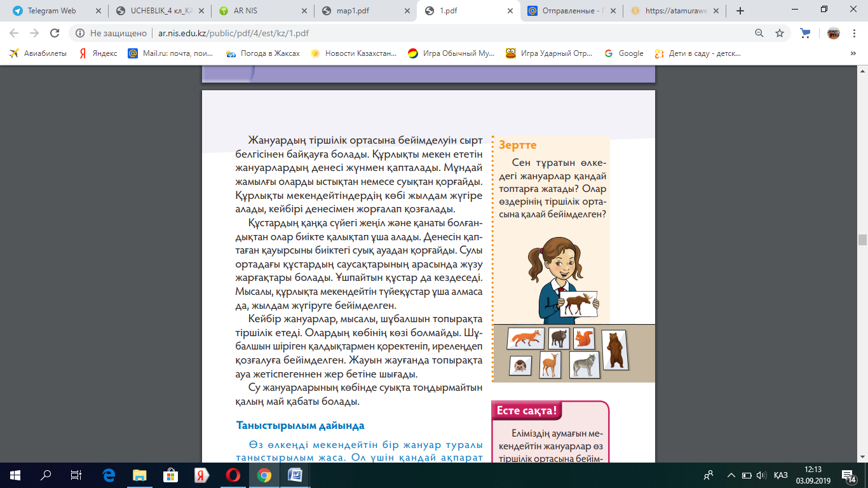
Task: Open Task View on the taskbar
Action: tap(76, 475)
